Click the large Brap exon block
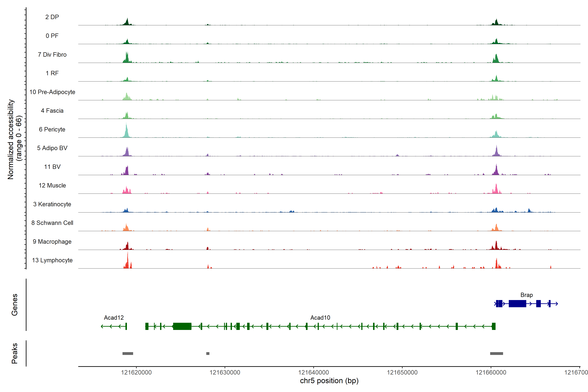The image size is (588, 392). point(517,304)
